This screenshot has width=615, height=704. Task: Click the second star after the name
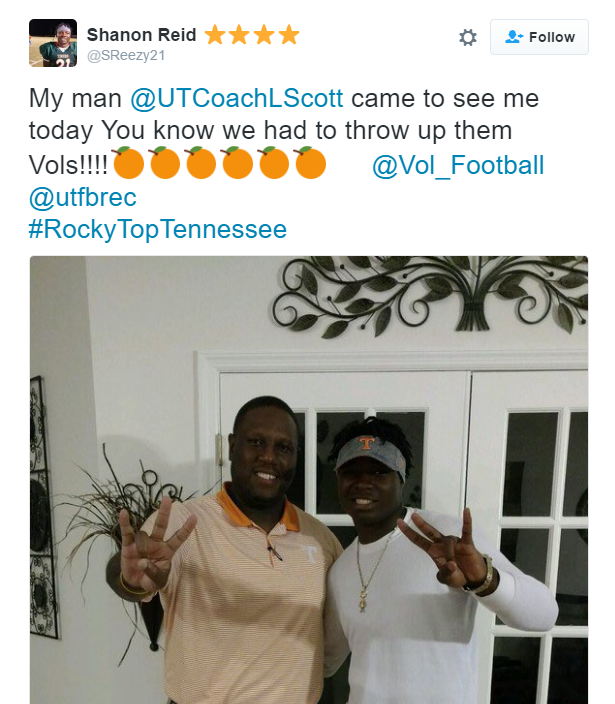coord(239,35)
